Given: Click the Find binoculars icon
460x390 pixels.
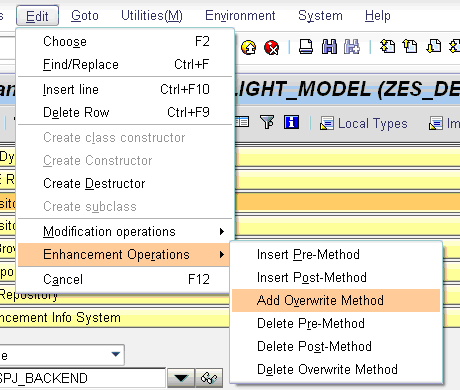Looking at the screenshot, I should click(329, 47).
